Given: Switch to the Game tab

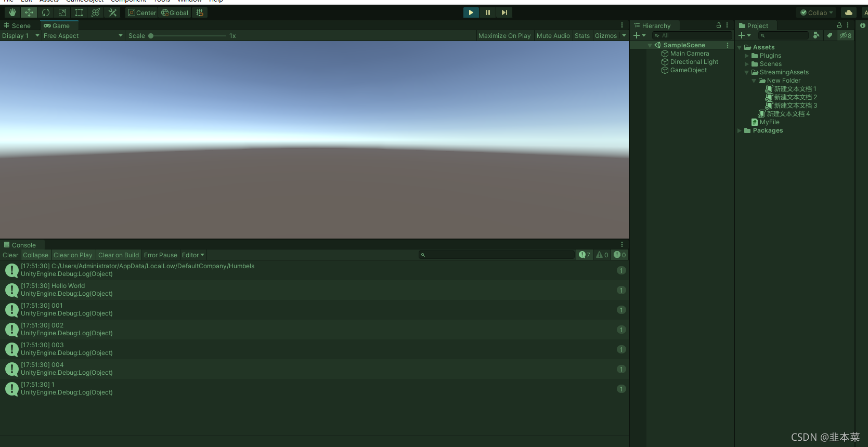Looking at the screenshot, I should click(57, 25).
